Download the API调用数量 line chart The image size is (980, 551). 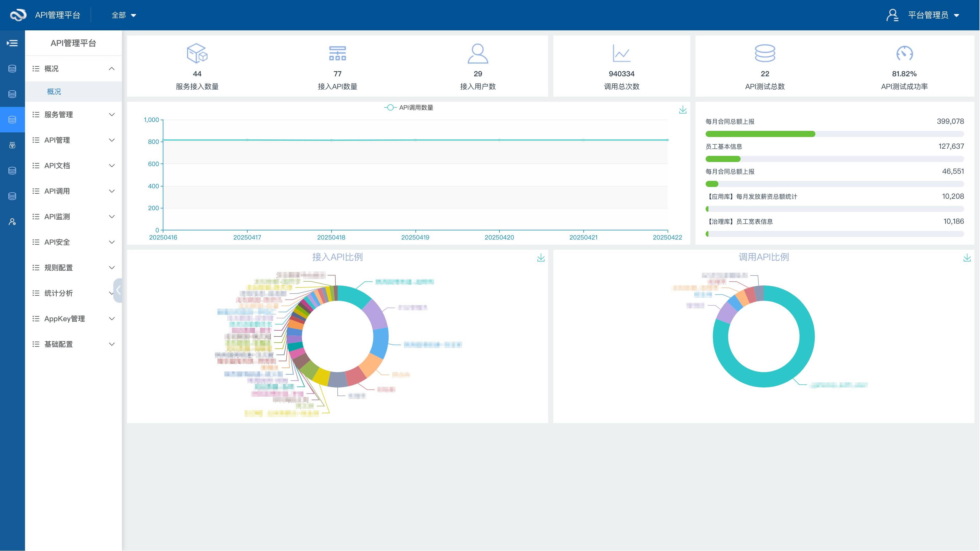(682, 110)
